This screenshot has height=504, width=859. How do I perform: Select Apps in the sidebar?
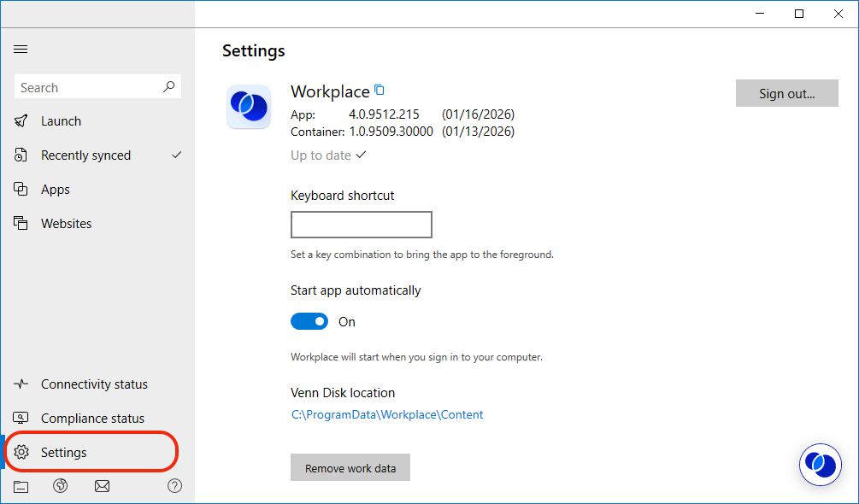pos(56,190)
